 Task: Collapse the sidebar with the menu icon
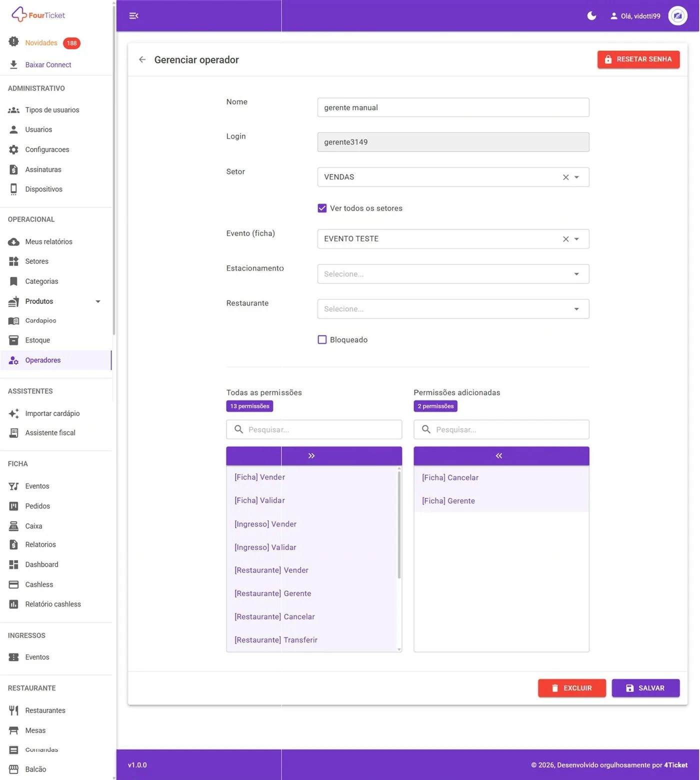point(133,16)
